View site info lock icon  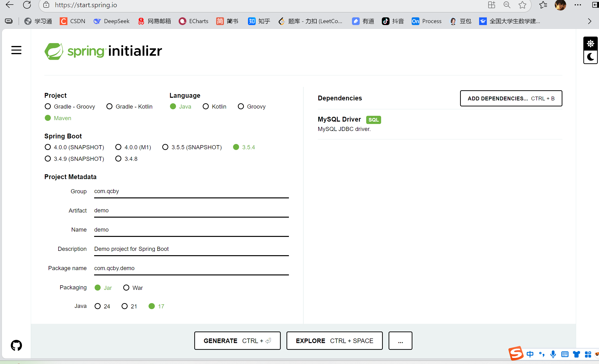click(46, 5)
